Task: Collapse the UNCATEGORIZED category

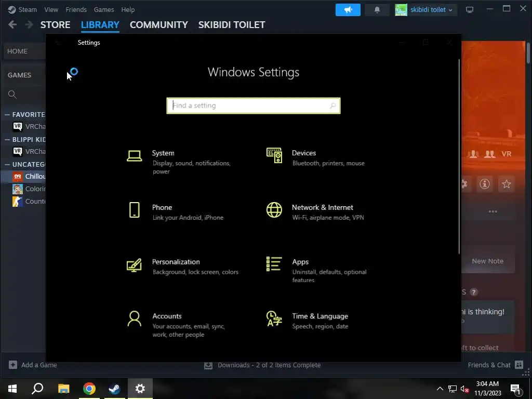Action: [7, 165]
